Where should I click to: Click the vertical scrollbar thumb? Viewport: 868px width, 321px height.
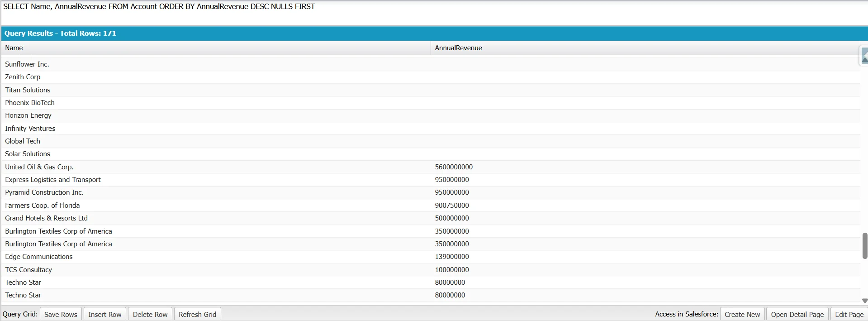point(865,246)
